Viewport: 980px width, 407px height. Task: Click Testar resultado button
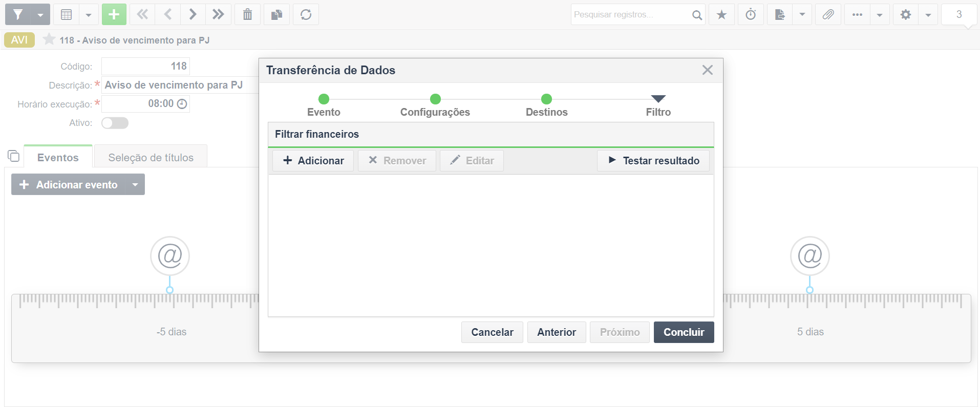[x=653, y=161]
